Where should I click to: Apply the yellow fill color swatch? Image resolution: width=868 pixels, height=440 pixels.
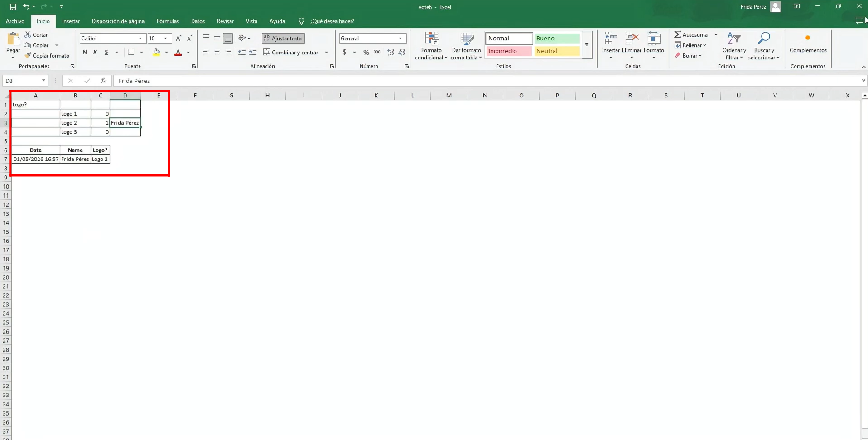157,53
